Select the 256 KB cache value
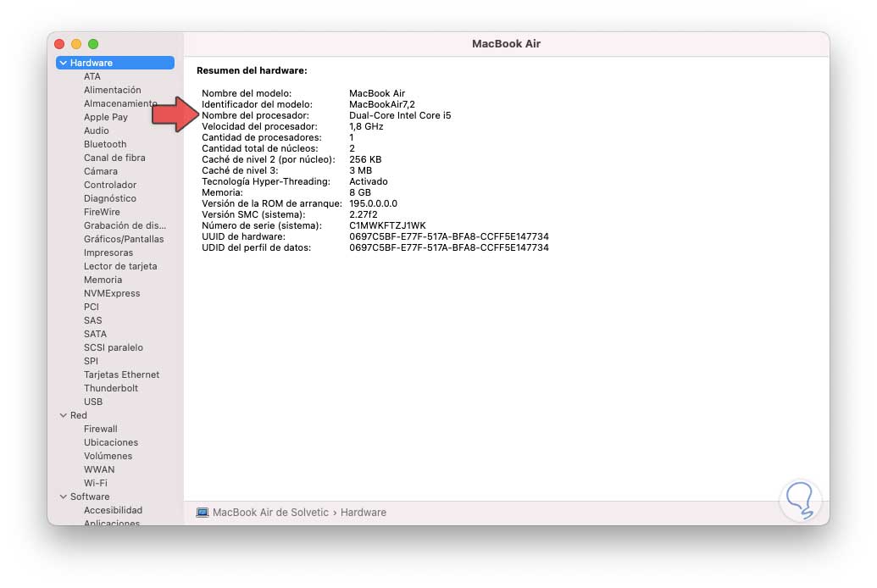This screenshot has height=588, width=877. (x=365, y=159)
